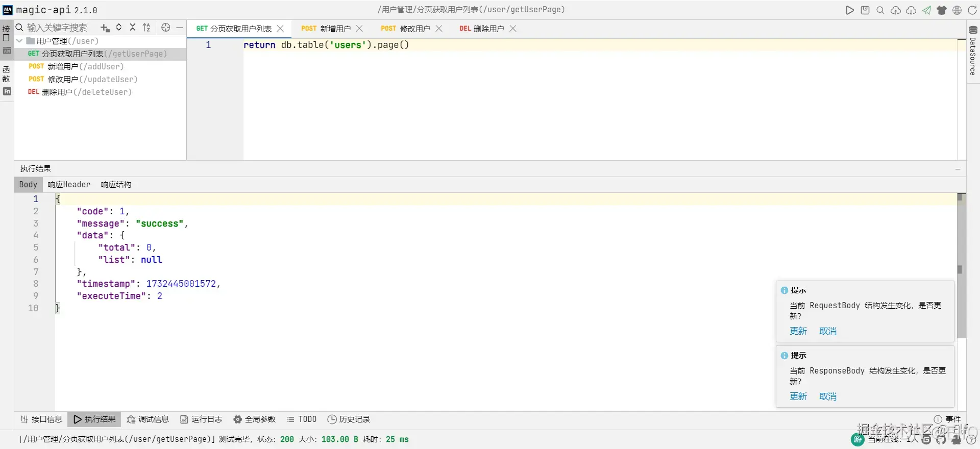This screenshot has height=449, width=980.
Task: Click the "message": "success" line
Action: coord(132,223)
